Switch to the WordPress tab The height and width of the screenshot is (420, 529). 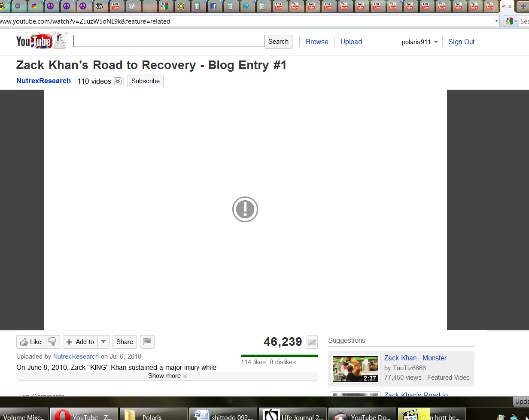[132, 6]
